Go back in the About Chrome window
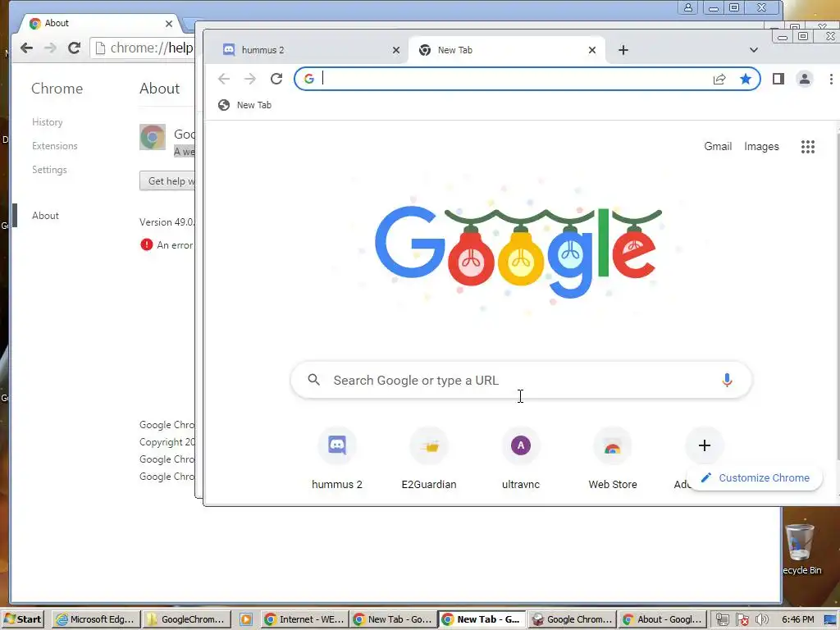 coord(27,48)
